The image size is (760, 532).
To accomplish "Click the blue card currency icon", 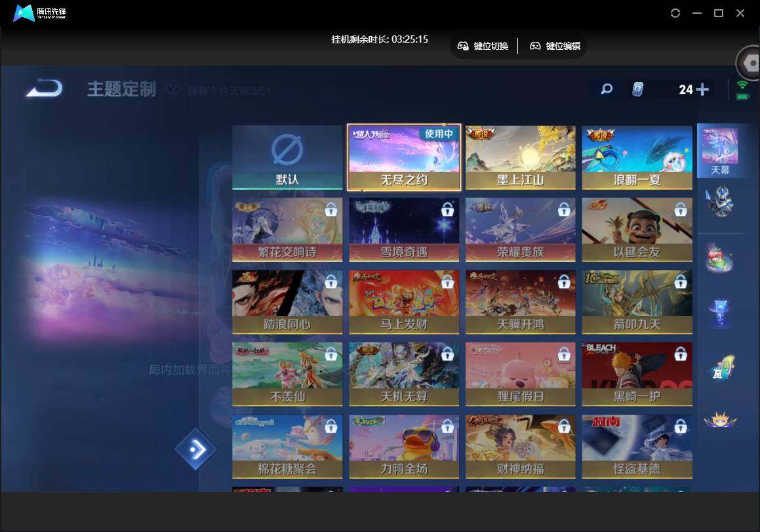I will click(638, 89).
